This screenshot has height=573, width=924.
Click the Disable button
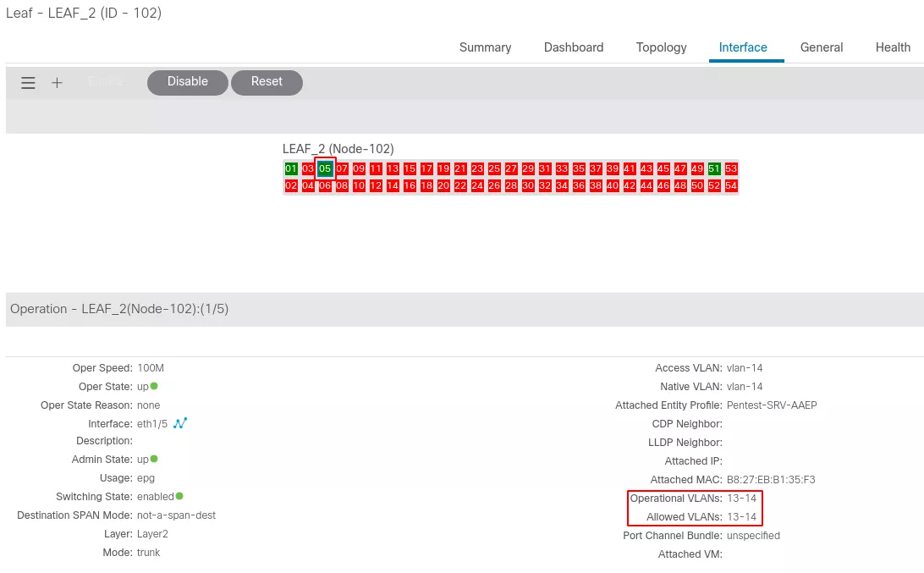187,82
